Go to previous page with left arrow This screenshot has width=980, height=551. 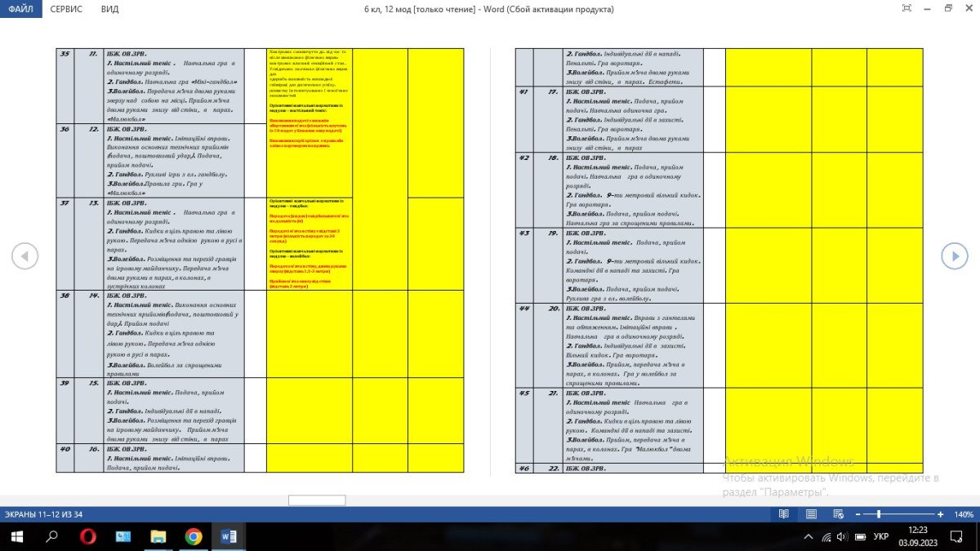click(x=24, y=256)
